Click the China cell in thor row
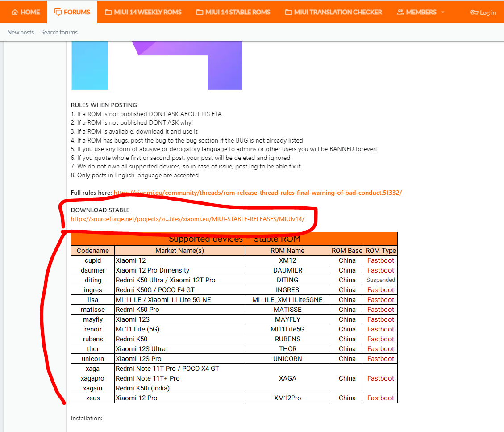 pos(347,349)
